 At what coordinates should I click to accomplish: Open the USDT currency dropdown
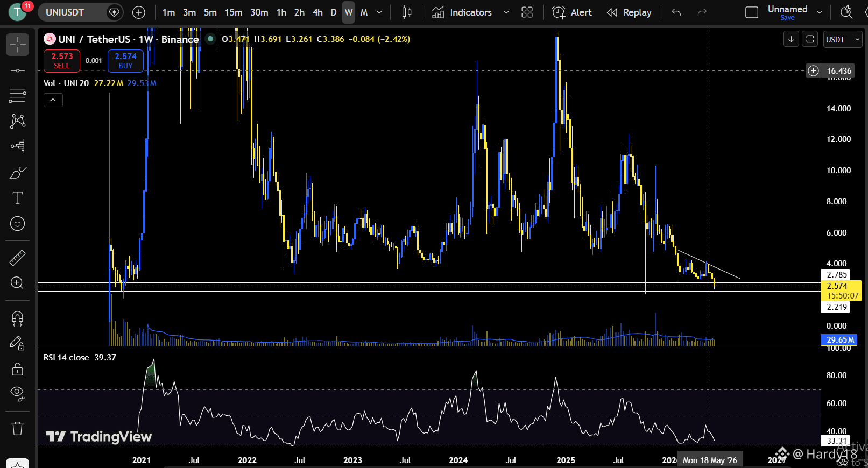(x=843, y=39)
